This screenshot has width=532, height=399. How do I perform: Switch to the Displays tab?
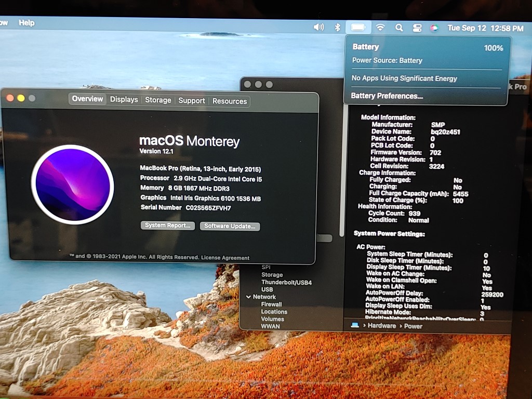pyautogui.click(x=124, y=99)
